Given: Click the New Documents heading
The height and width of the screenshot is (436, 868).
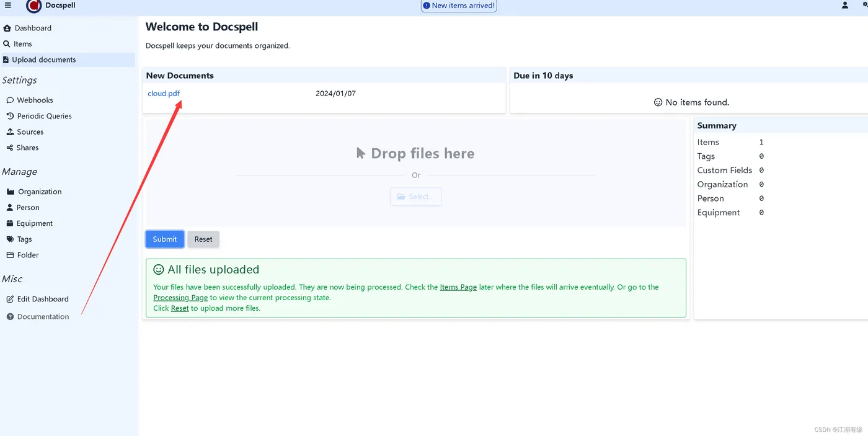Looking at the screenshot, I should pos(180,76).
